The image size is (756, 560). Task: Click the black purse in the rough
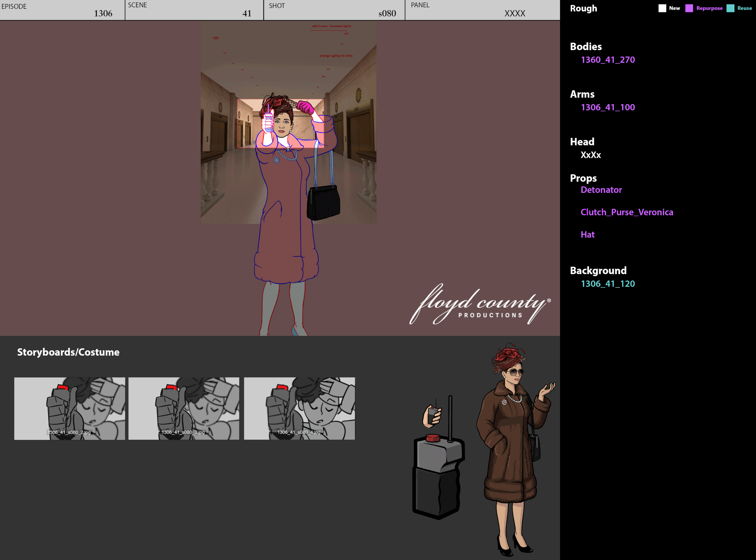(x=324, y=202)
